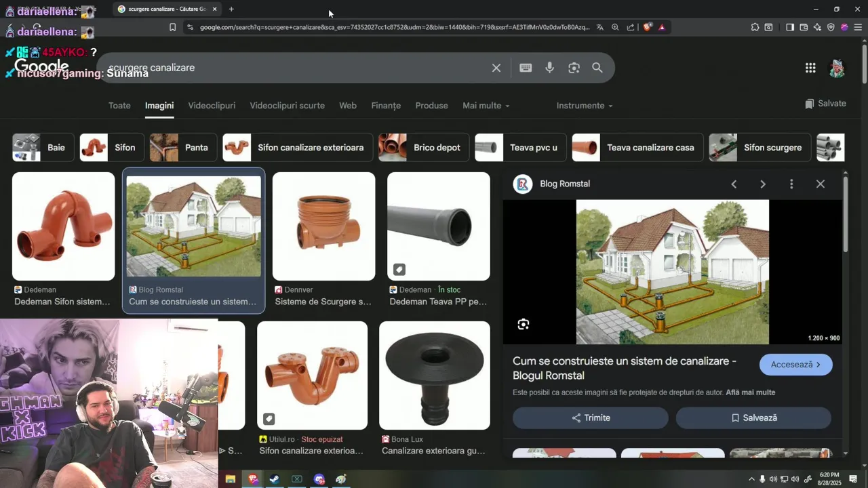Viewport: 868px width, 488px height.
Task: Clear the search query with X icon
Action: pyautogui.click(x=496, y=68)
